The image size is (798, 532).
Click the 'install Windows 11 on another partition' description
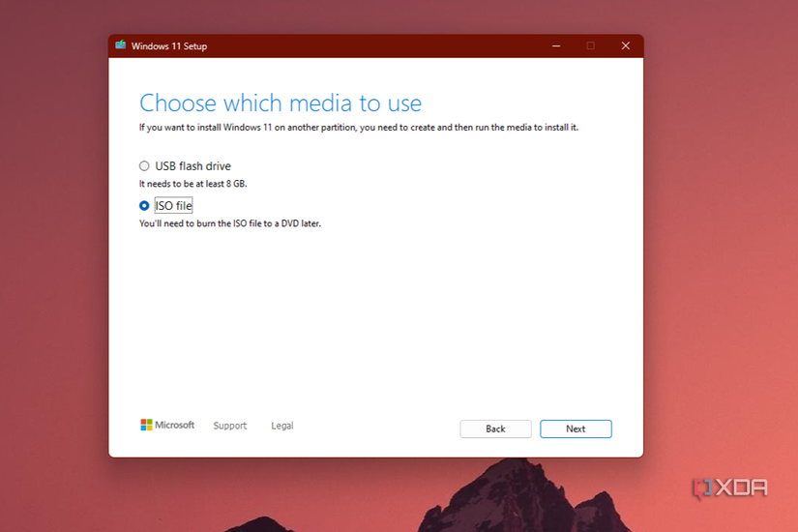coord(359,128)
